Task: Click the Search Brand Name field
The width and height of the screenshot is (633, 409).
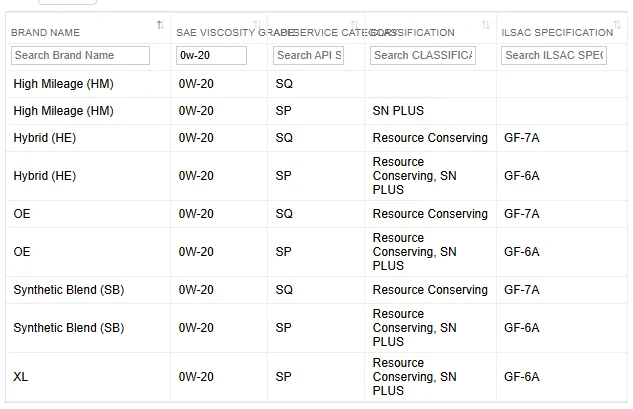Action: [80, 55]
